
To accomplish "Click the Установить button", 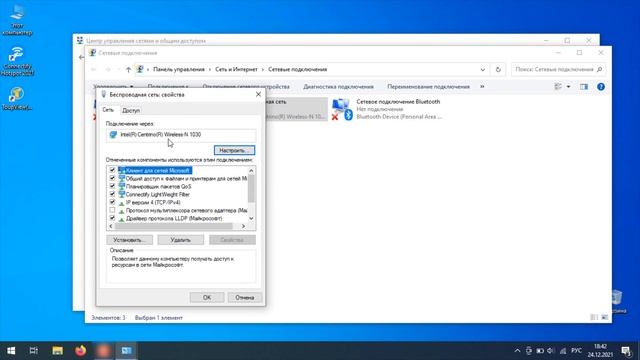I will pyautogui.click(x=129, y=240).
